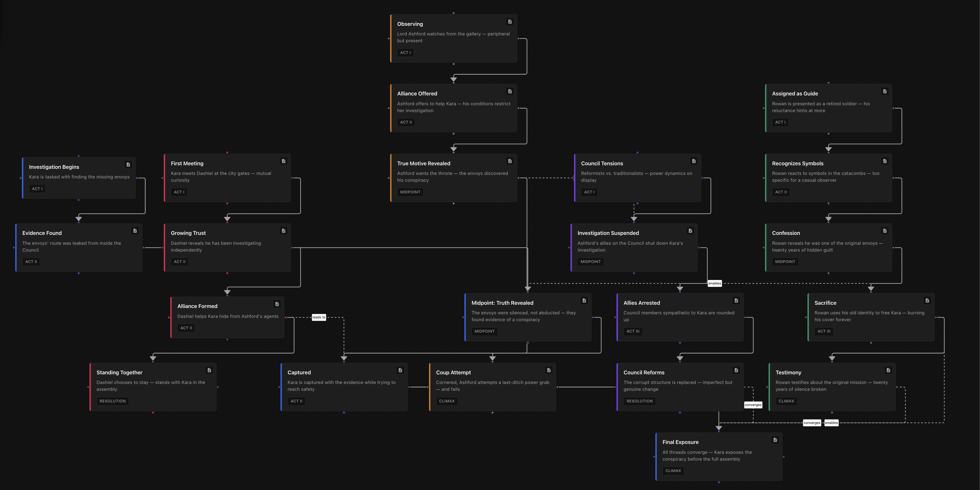Select the 'enables' label near Investigation Suspended
Image resolution: width=980 pixels, height=490 pixels.
tap(715, 283)
